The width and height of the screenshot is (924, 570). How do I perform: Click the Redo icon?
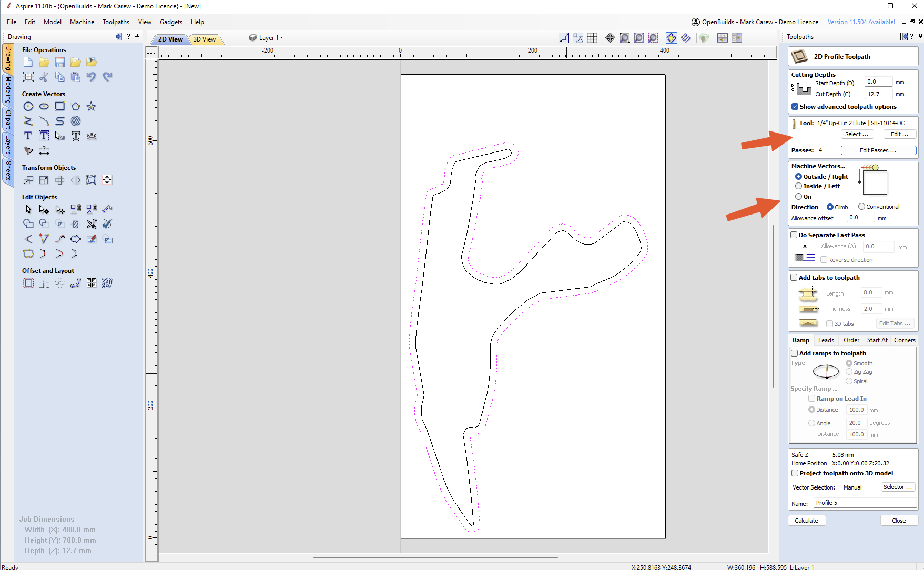(x=107, y=77)
